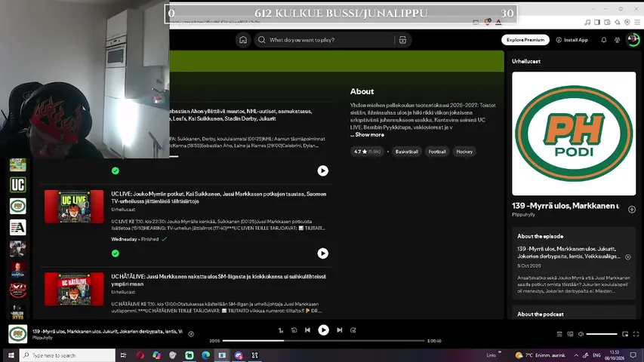This screenshot has width=644, height=362.
Task: Open the browser wallet icon
Action: click(x=607, y=22)
